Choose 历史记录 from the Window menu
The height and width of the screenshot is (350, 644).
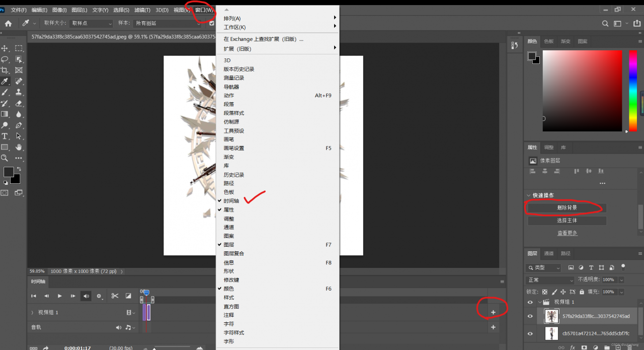(278, 175)
